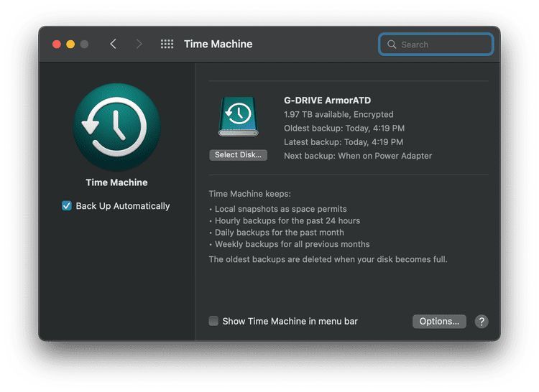Enable Show Time Machine in menu bar
The width and height of the screenshot is (539, 392).
(213, 322)
